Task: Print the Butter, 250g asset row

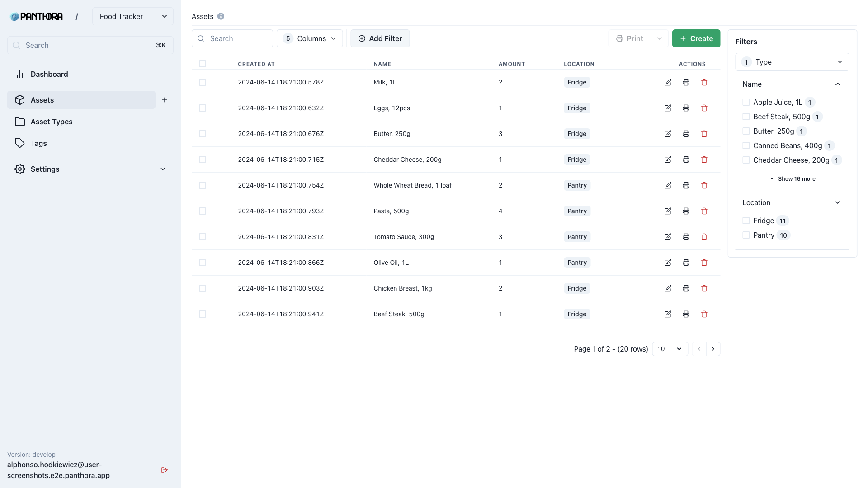Action: (x=686, y=134)
